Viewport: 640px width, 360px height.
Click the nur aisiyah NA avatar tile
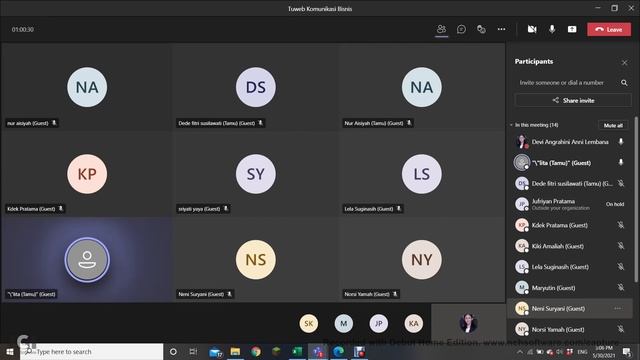click(x=87, y=87)
